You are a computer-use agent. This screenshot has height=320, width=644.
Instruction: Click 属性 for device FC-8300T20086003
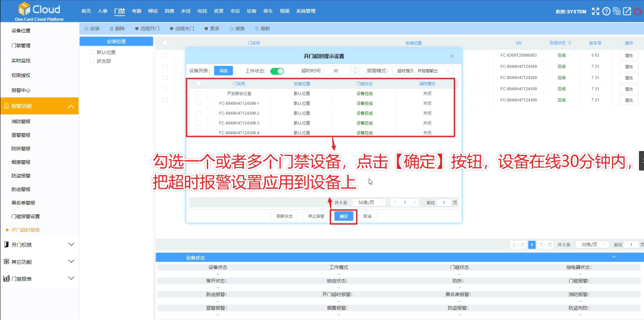pyautogui.click(x=629, y=56)
